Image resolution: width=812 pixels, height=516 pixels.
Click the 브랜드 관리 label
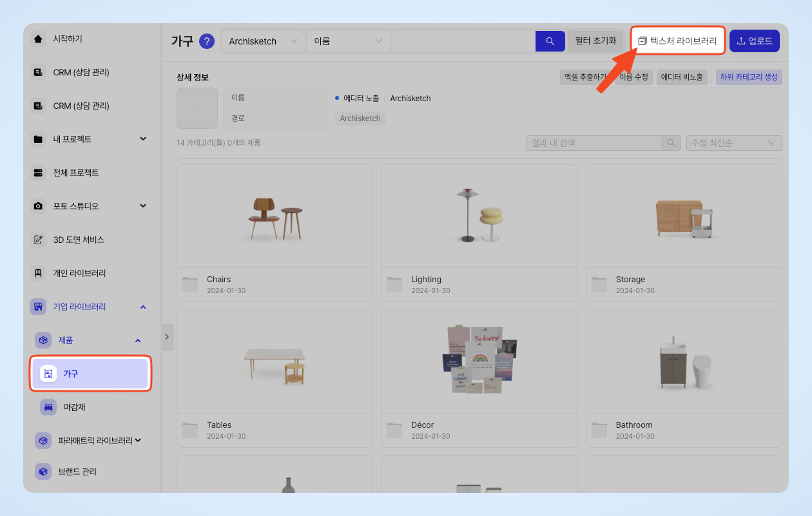coord(77,472)
